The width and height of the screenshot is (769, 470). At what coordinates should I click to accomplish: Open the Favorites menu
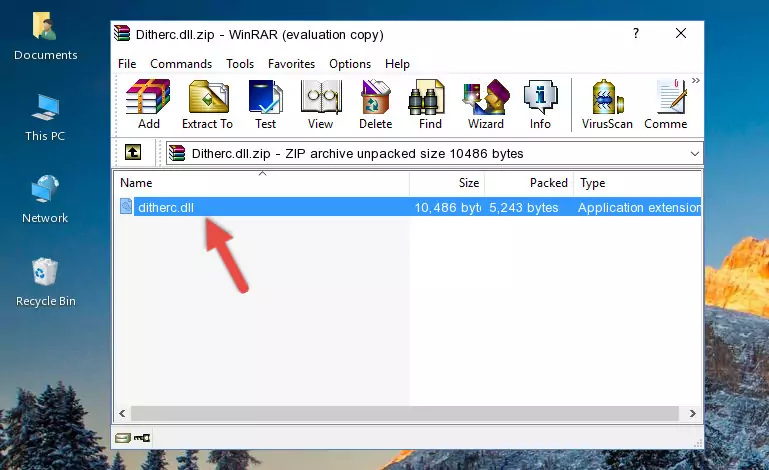[x=291, y=64]
